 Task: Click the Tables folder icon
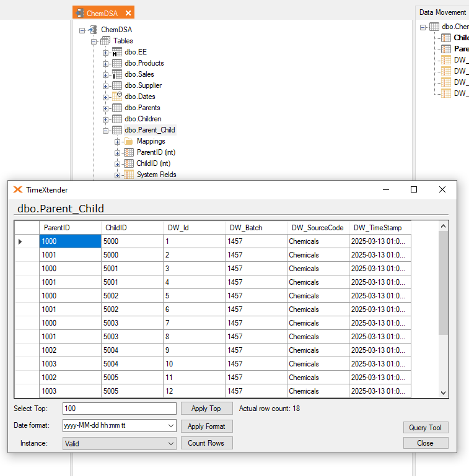pos(105,41)
